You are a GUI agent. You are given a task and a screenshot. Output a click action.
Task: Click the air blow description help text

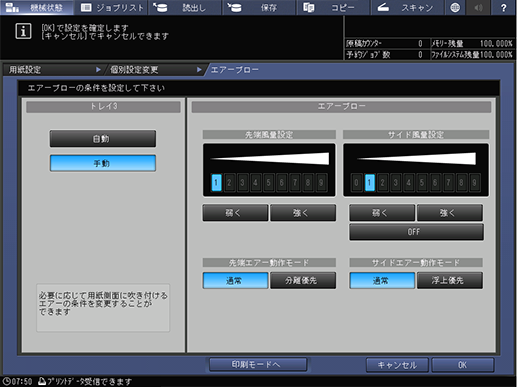tap(103, 304)
